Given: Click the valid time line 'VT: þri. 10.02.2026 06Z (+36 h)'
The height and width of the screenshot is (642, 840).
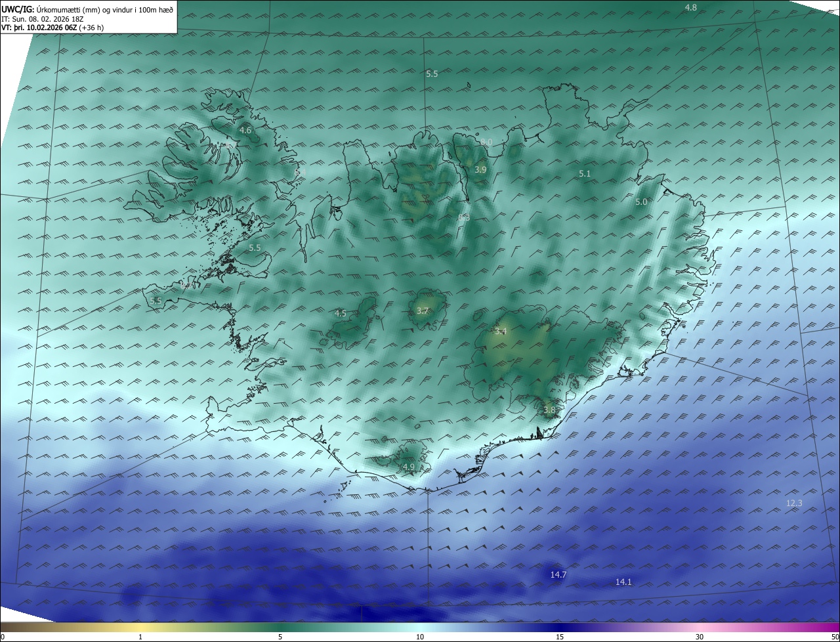Looking at the screenshot, I should click(52, 28).
